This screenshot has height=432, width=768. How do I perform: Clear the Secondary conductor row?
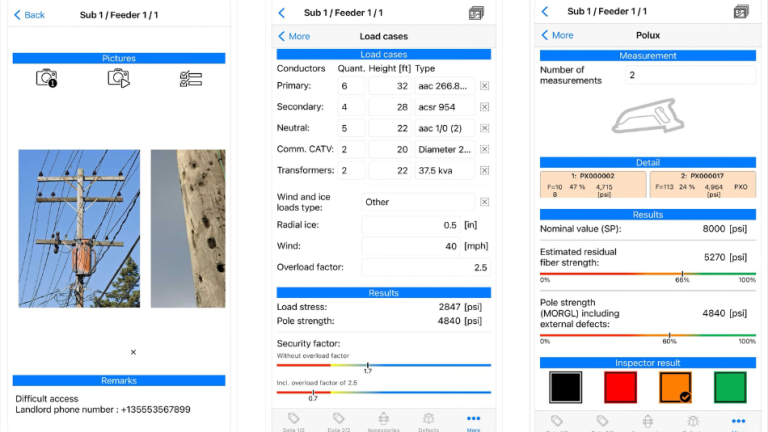484,107
